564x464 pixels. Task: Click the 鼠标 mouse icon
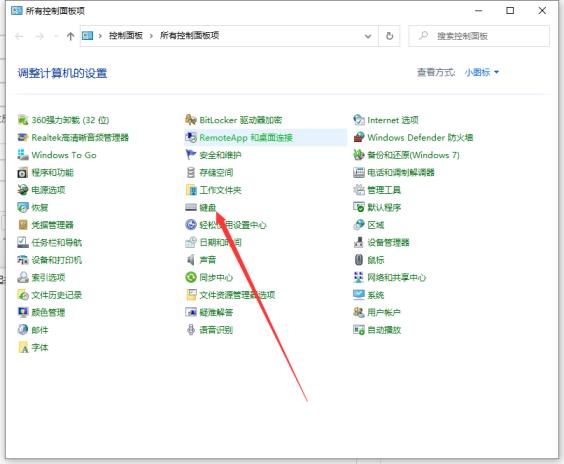(x=359, y=260)
